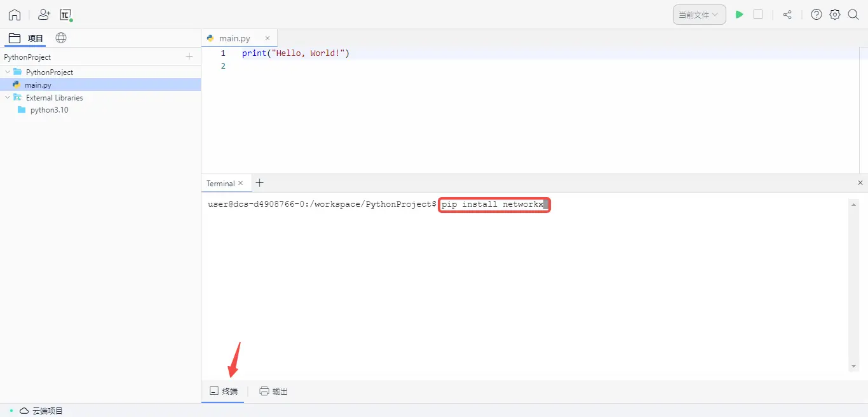Switch to the 项目 project tab

(26, 38)
